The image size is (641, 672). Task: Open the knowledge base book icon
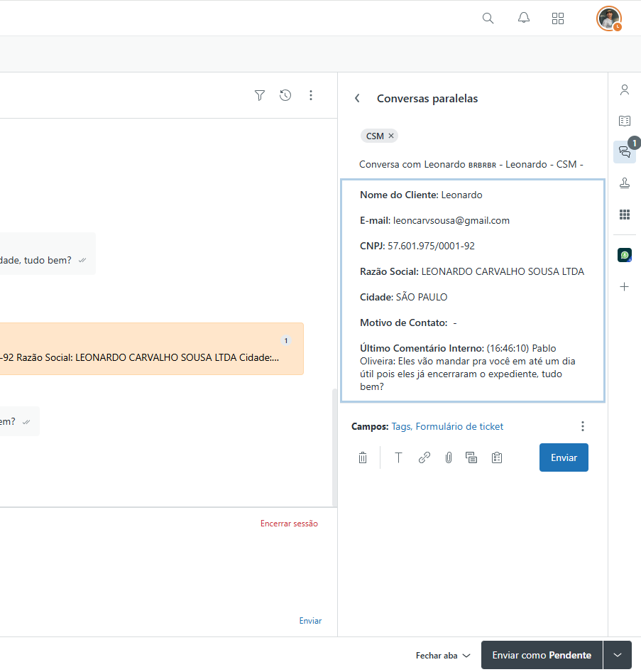pos(625,121)
